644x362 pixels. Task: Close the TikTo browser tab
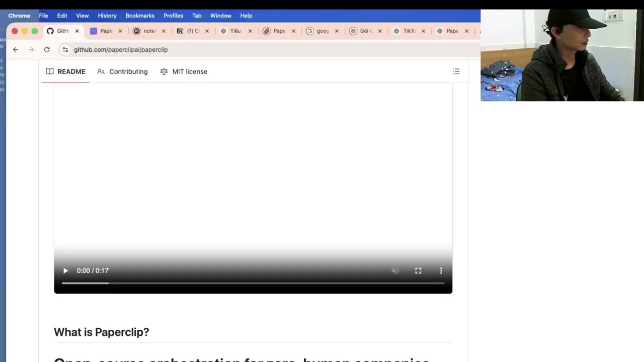tap(423, 31)
